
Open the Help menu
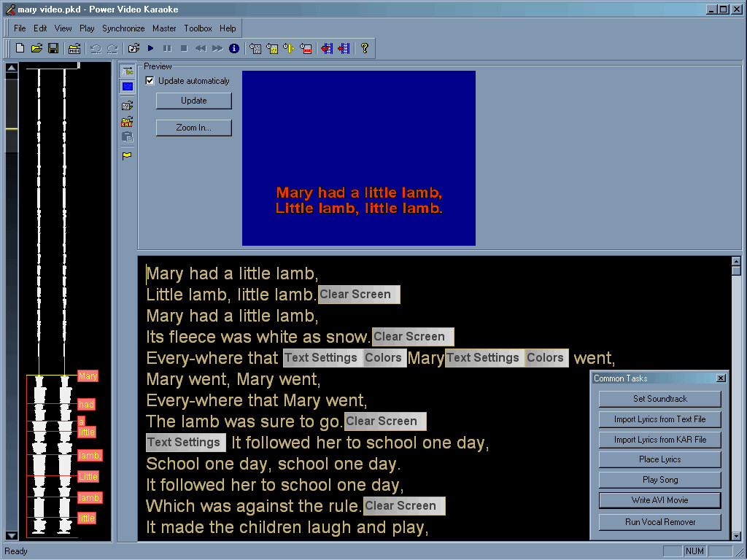click(x=228, y=28)
